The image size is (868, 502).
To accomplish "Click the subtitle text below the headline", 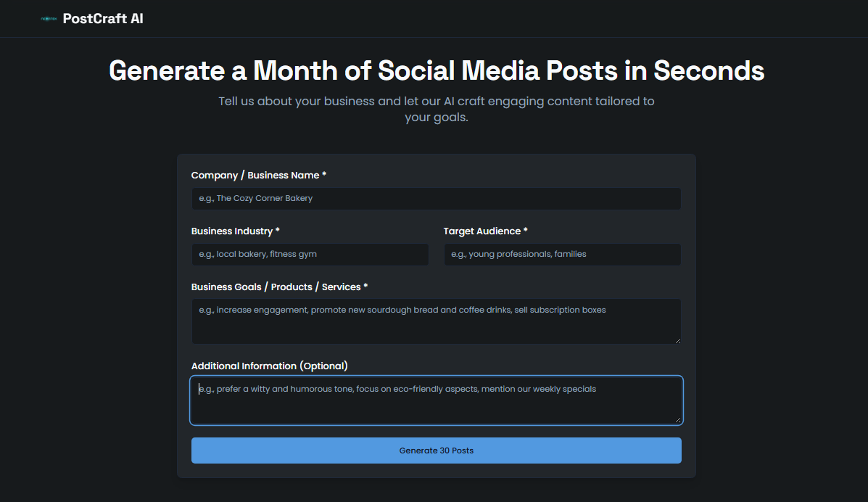I will [436, 109].
